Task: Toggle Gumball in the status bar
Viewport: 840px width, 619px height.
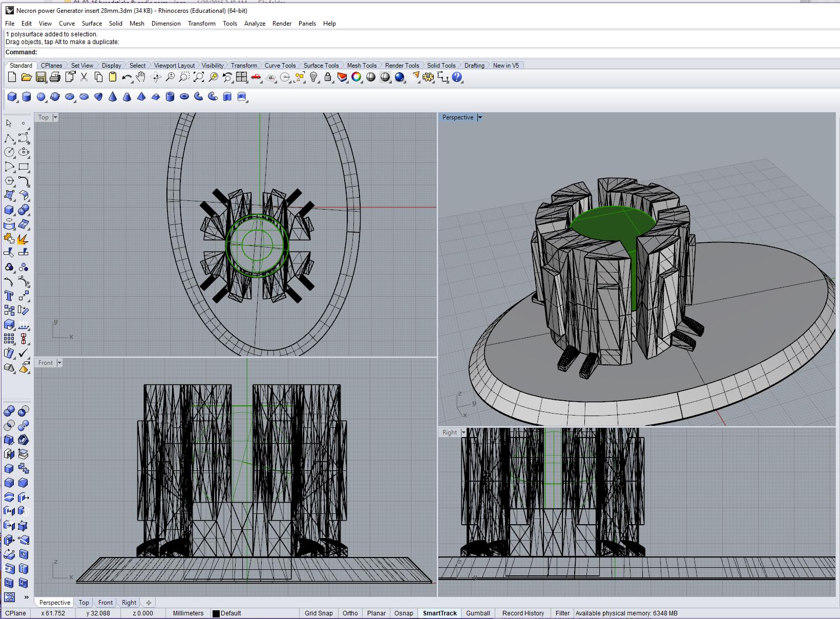Action: [x=478, y=613]
